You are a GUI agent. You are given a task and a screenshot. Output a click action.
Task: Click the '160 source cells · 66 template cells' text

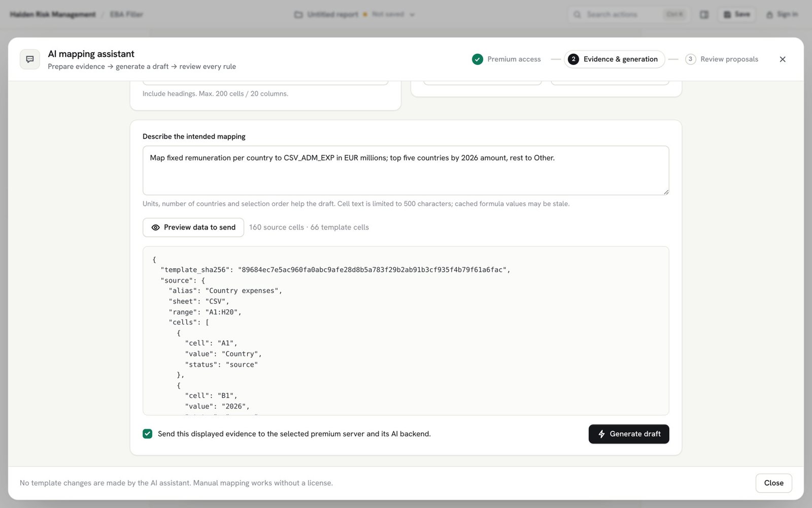click(x=309, y=228)
